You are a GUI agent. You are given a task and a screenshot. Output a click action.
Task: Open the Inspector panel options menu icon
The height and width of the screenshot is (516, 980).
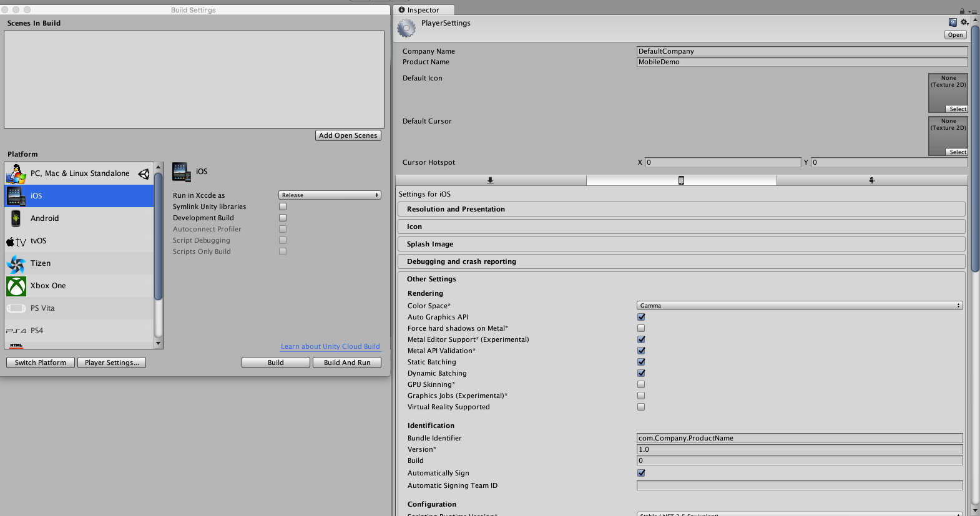[x=973, y=12]
